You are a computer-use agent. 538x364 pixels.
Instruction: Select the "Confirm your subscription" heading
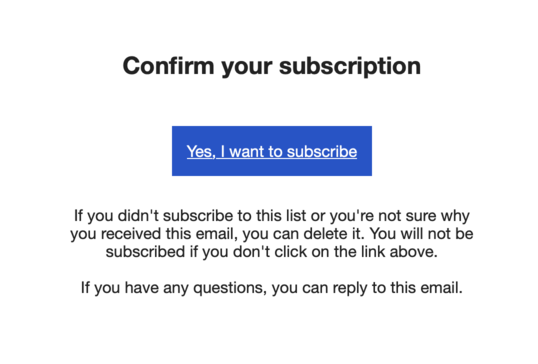tap(272, 66)
